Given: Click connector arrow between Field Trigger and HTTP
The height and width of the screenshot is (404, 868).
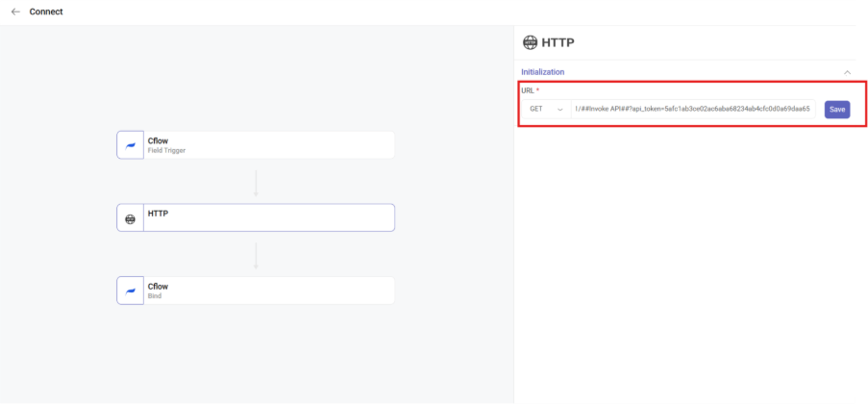Looking at the screenshot, I should coord(256,182).
